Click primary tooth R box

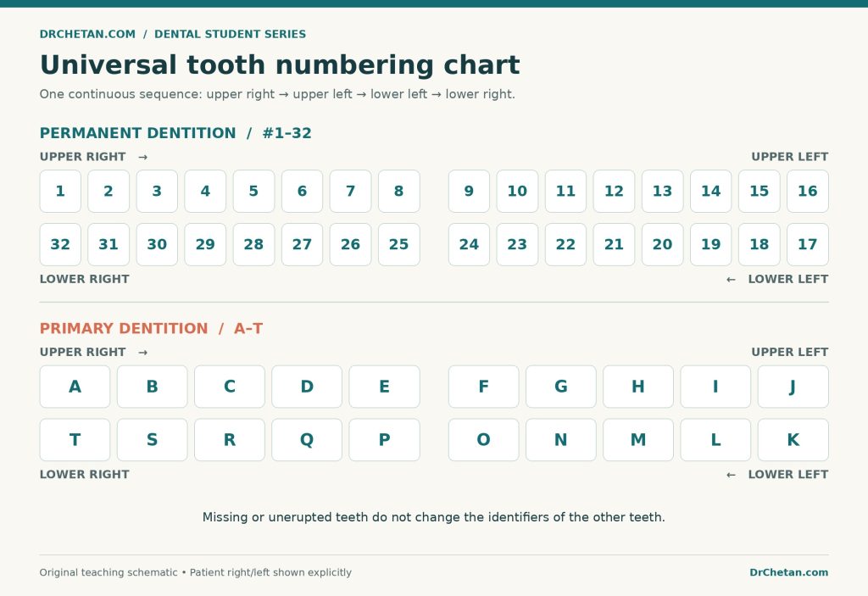pos(230,440)
